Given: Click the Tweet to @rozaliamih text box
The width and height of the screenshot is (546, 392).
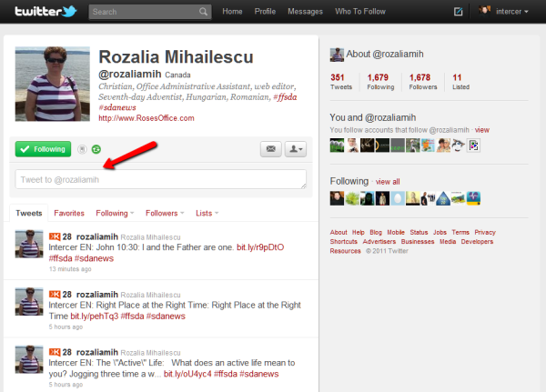Looking at the screenshot, I should click(x=161, y=179).
